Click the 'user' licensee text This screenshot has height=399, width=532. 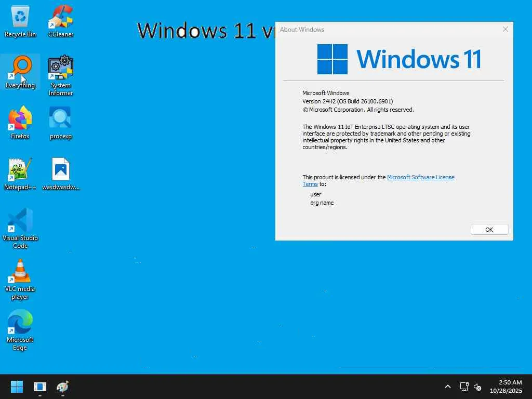pyautogui.click(x=315, y=194)
